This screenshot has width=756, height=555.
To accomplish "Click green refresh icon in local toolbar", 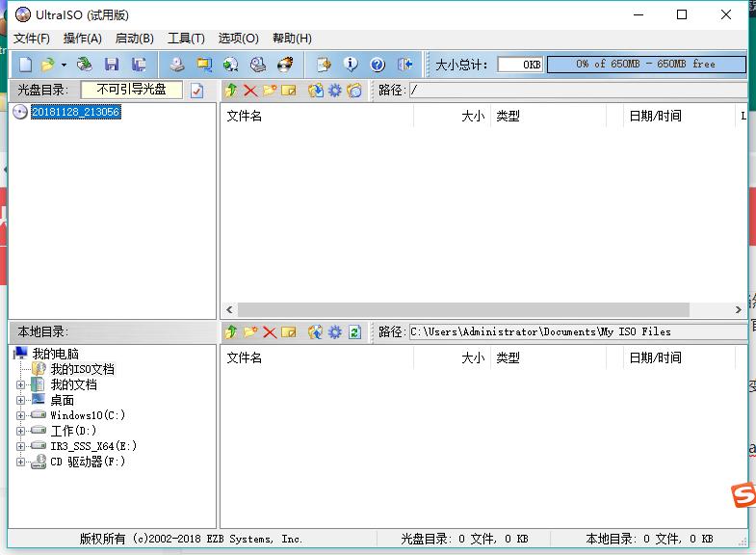I will click(354, 332).
